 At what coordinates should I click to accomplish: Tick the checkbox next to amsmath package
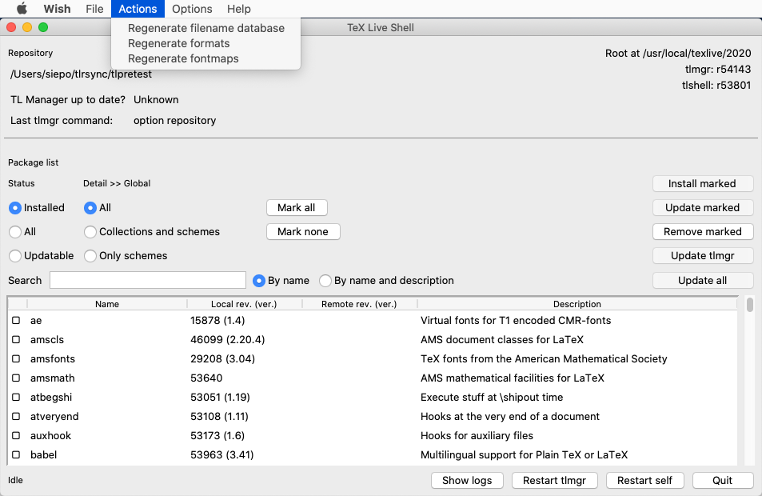pyautogui.click(x=16, y=378)
